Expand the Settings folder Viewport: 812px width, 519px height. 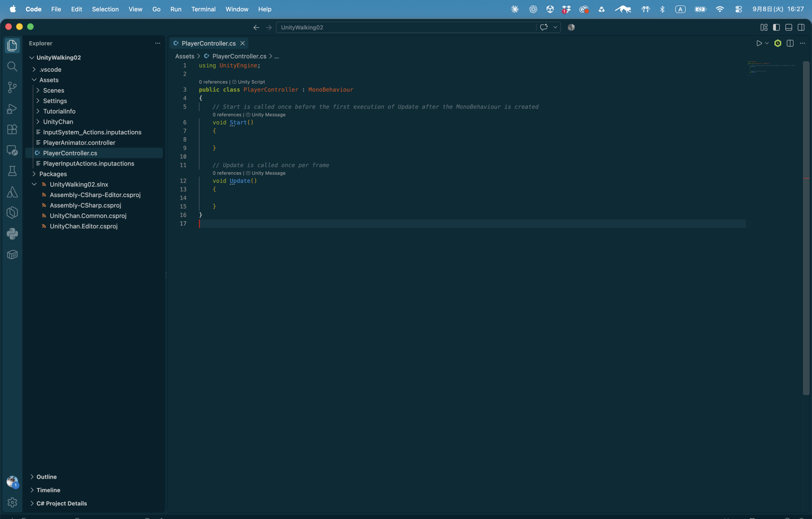38,101
